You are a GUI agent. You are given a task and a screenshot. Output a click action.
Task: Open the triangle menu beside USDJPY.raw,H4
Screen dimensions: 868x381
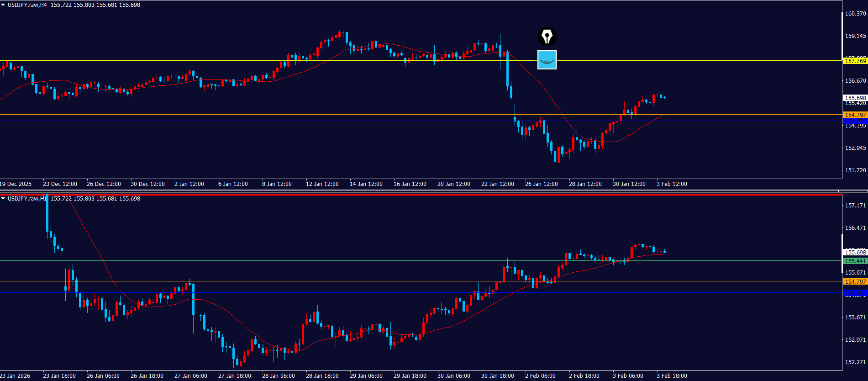[x=3, y=5]
